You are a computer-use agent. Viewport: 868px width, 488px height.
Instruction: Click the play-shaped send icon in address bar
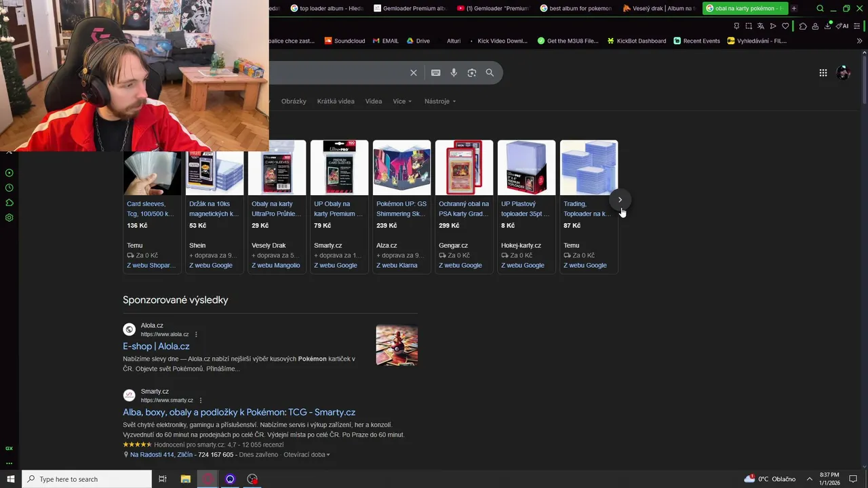[773, 26]
